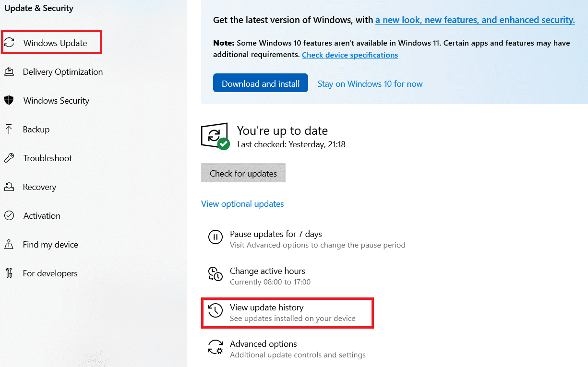
Task: Click the pause updates icon
Action: pyautogui.click(x=215, y=237)
